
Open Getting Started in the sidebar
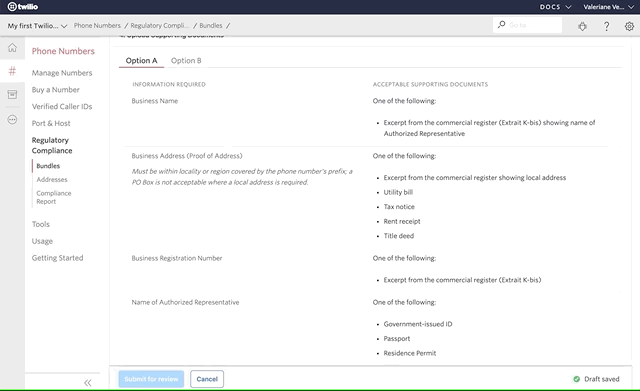tap(58, 258)
